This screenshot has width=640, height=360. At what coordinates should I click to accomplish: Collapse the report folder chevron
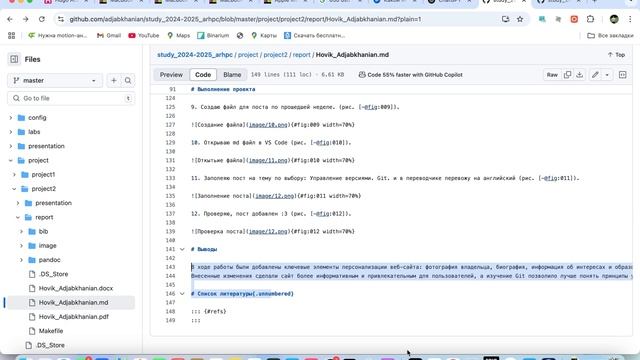coord(18,217)
